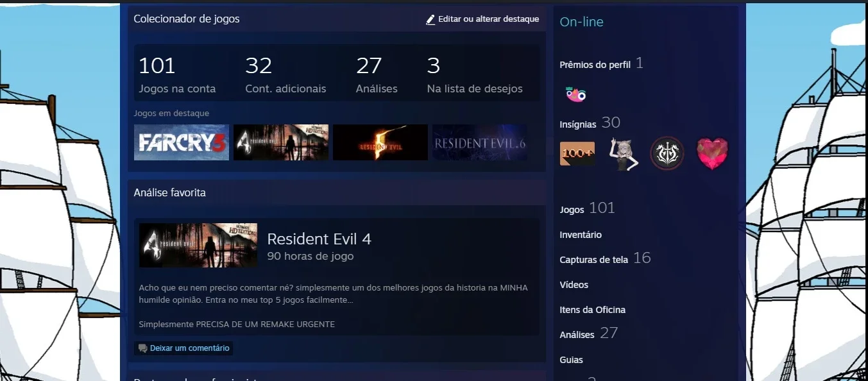
Task: Open the pink heart gem badge
Action: [713, 154]
